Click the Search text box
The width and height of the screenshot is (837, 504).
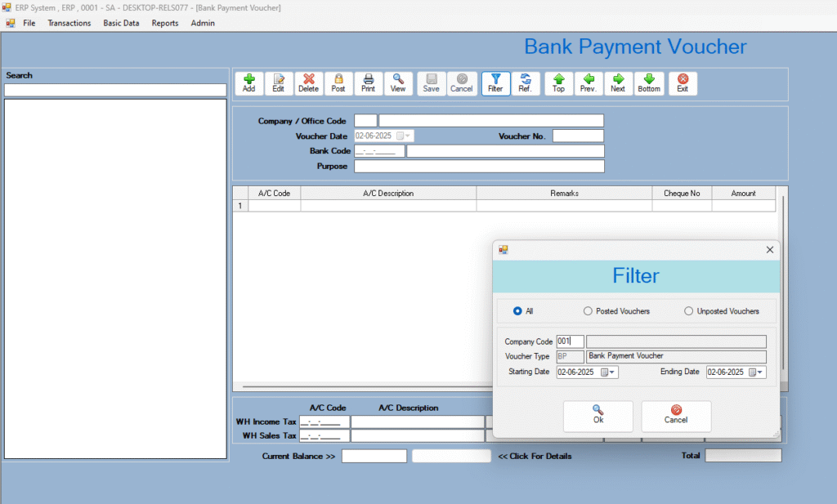coord(115,90)
